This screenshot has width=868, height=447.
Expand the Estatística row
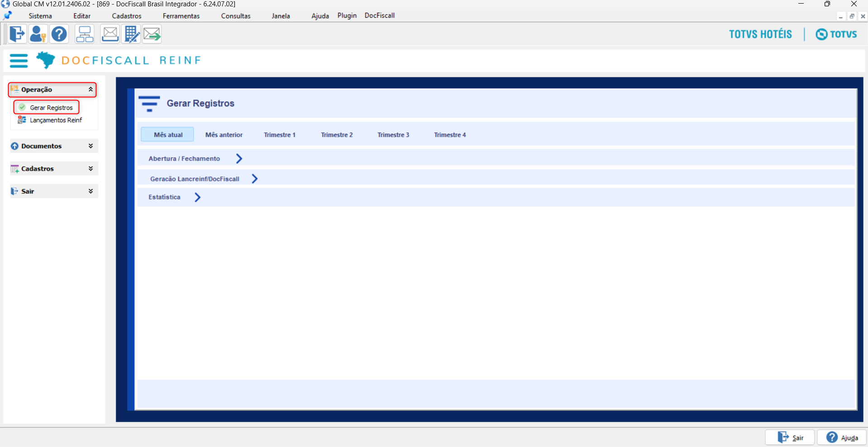tap(198, 197)
